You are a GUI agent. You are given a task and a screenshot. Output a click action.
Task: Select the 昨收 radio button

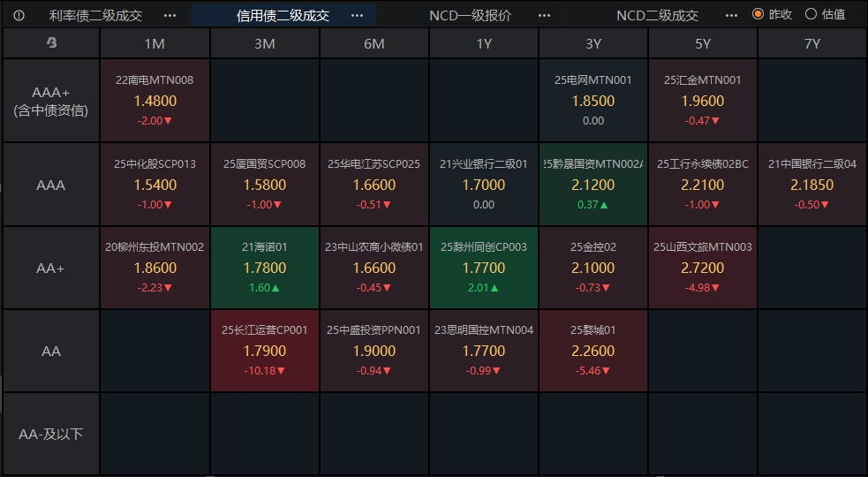click(x=758, y=14)
